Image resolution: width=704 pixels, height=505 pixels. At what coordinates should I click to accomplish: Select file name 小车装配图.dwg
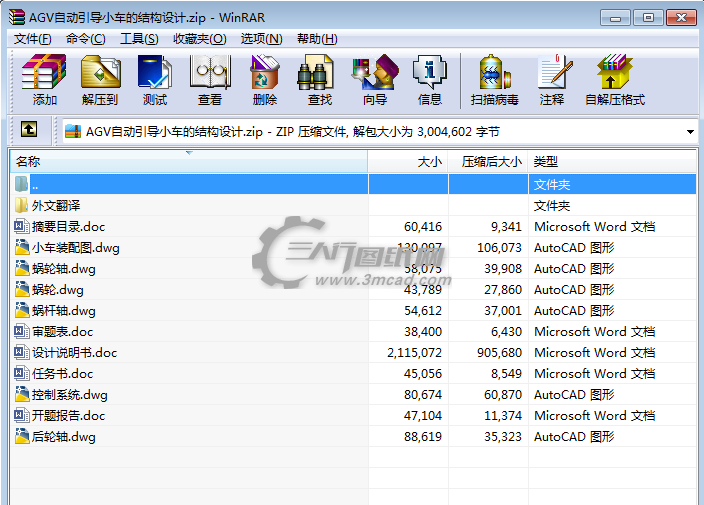click(75, 248)
